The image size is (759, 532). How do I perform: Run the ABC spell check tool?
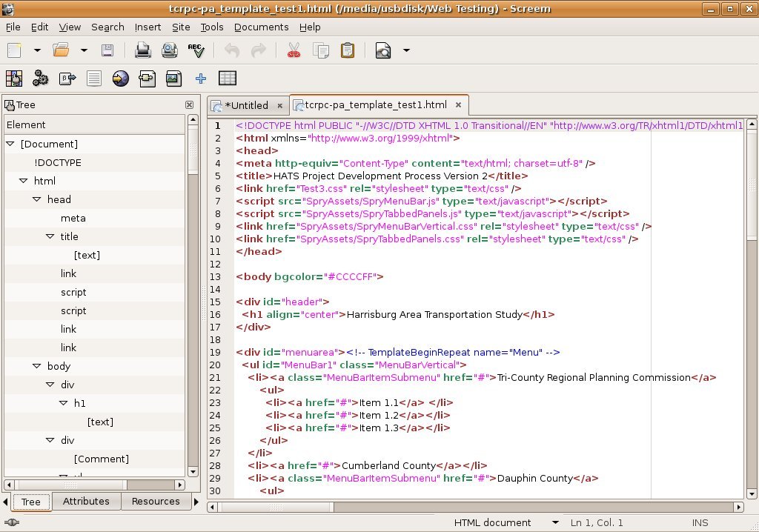tap(196, 50)
